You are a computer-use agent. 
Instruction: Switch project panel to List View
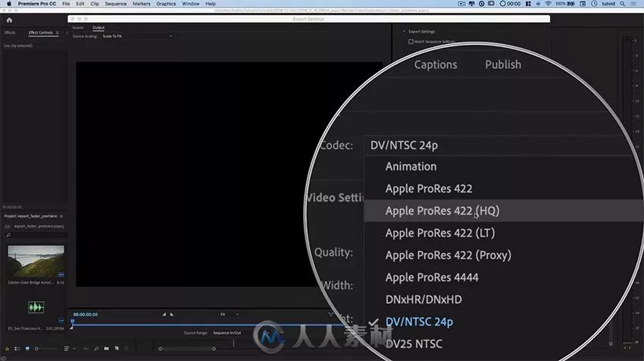click(17, 349)
